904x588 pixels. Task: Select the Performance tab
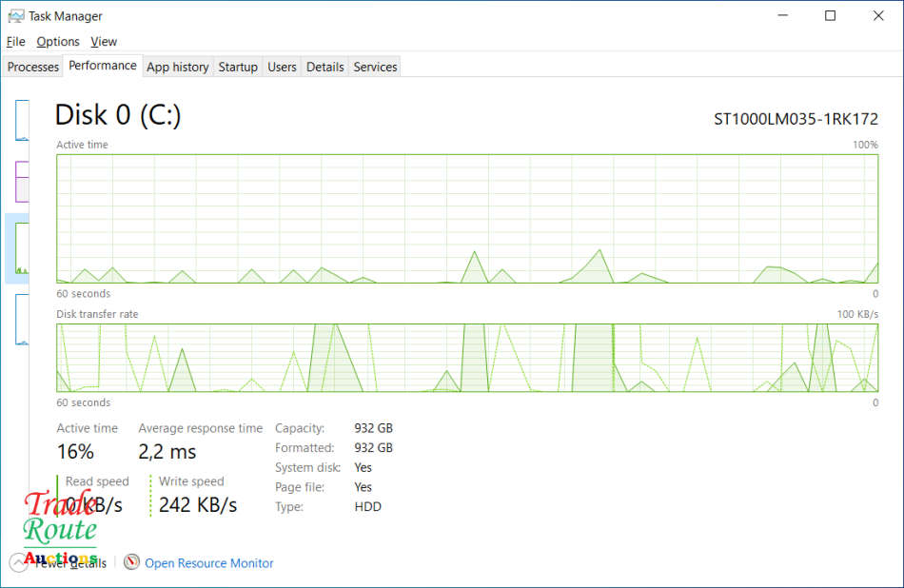coord(103,66)
